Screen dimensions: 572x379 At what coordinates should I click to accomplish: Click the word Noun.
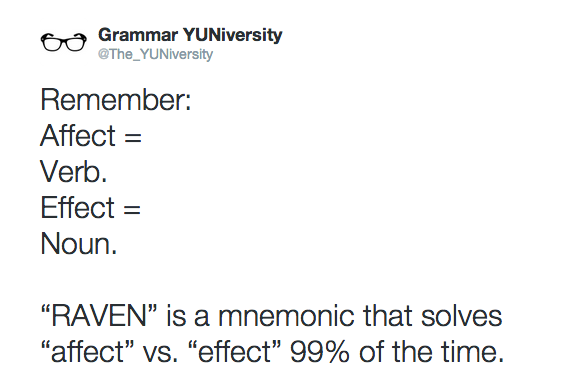pyautogui.click(x=78, y=244)
